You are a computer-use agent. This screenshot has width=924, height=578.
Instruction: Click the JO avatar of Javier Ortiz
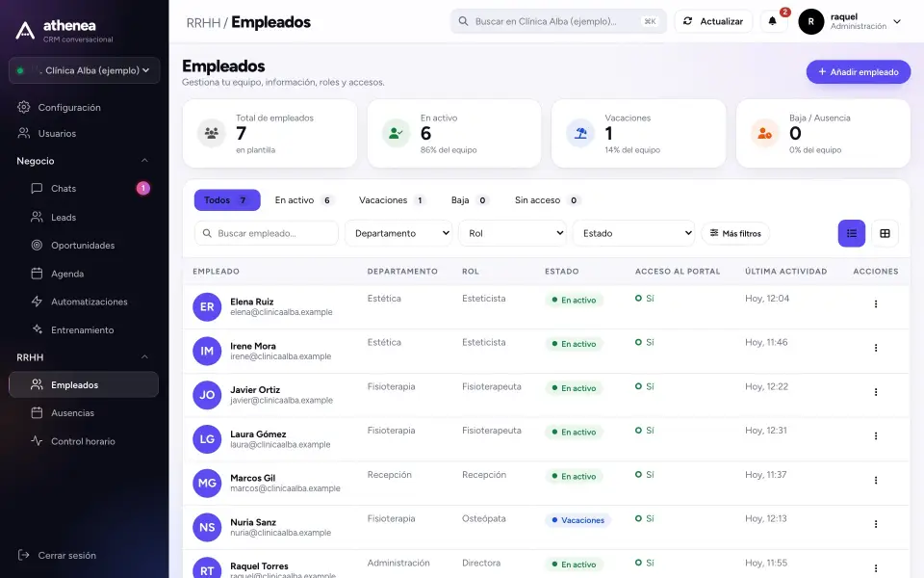tap(207, 395)
